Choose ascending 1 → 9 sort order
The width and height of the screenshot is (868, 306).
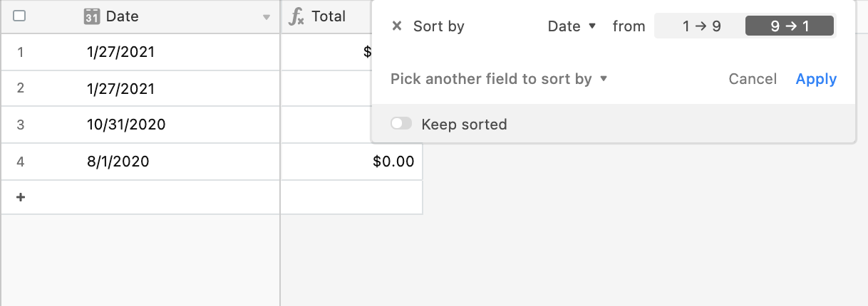coord(701,26)
